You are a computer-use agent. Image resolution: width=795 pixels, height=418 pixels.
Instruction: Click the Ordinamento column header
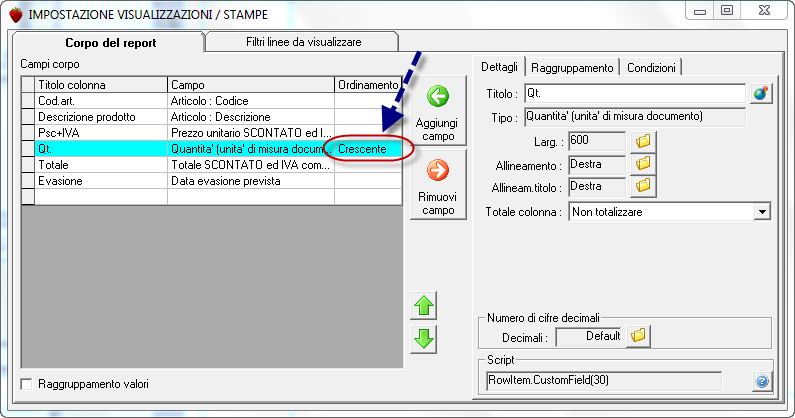[x=368, y=85]
